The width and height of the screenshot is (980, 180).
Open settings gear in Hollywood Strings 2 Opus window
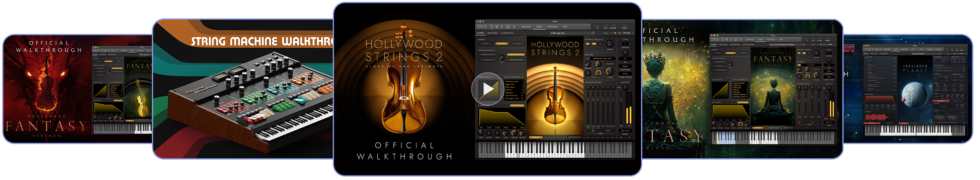[x=497, y=27]
